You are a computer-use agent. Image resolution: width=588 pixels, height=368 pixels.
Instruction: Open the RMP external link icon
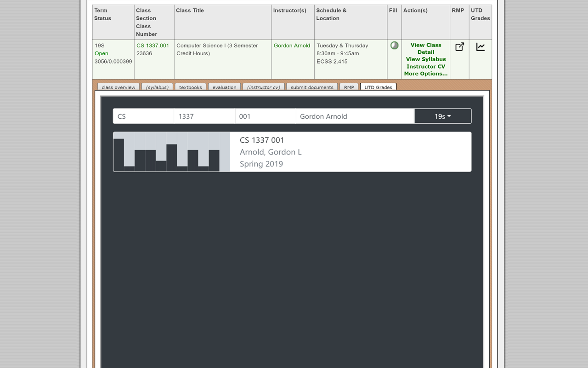point(459,46)
